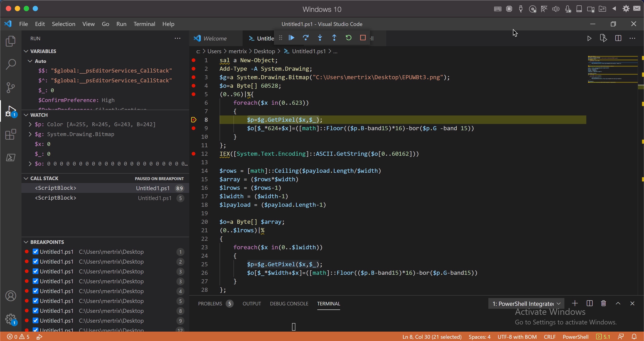Open the Accounts icon in the activity bar

click(x=11, y=296)
